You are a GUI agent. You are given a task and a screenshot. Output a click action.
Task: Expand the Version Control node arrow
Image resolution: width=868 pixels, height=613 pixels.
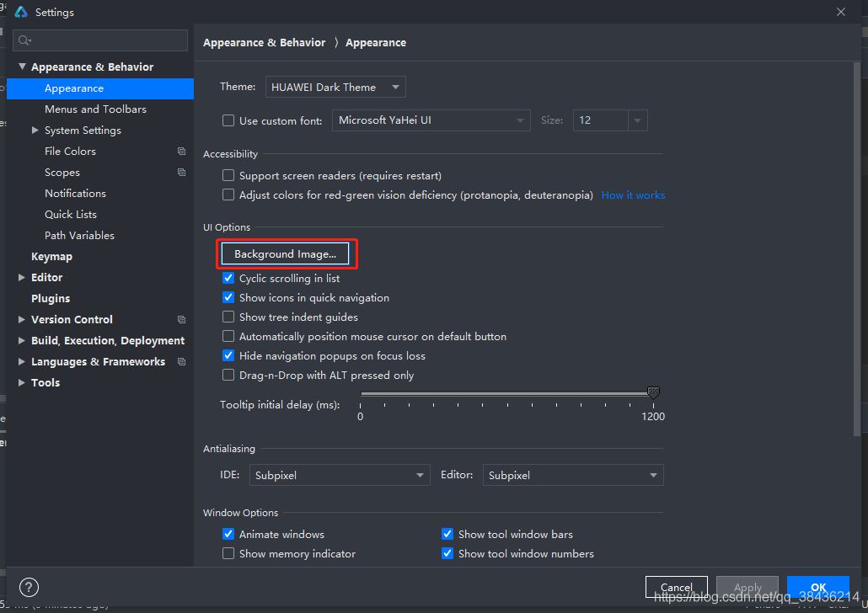coord(22,319)
